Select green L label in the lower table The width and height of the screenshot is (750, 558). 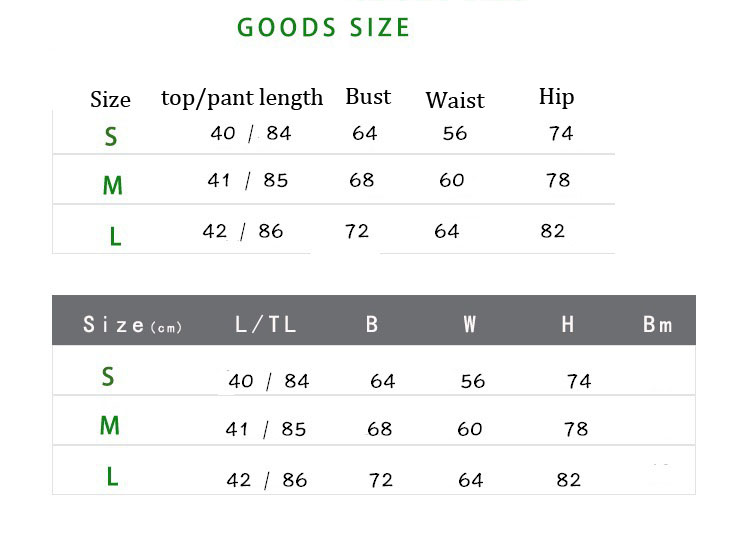[x=112, y=477]
